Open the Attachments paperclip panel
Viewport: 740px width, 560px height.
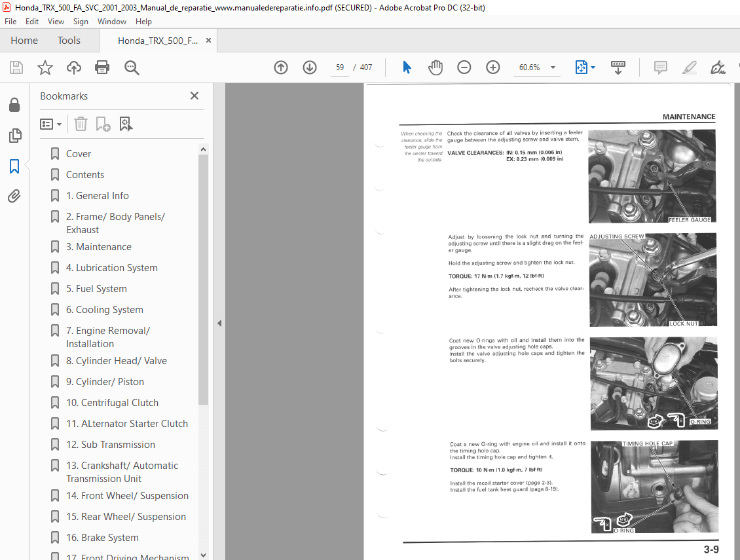14,196
